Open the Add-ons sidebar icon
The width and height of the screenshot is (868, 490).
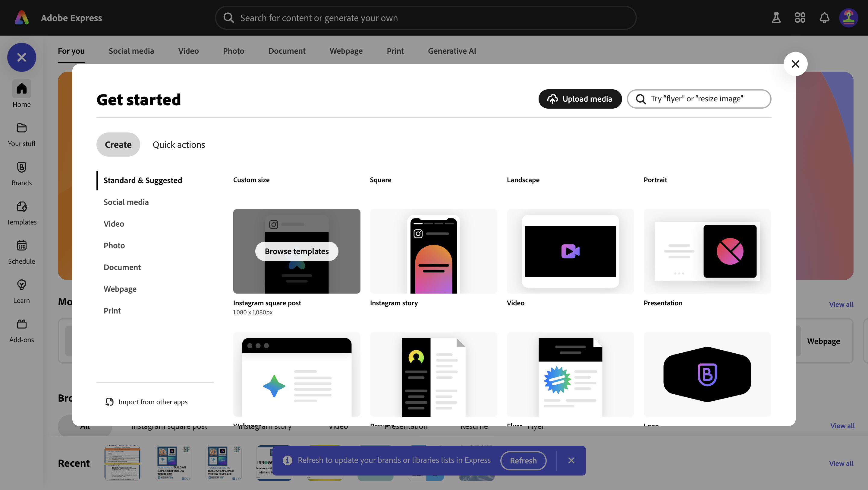coord(22,324)
